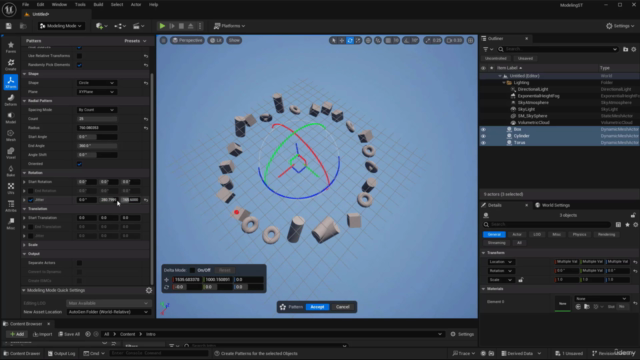Open the Tools menu

pos(80,4)
